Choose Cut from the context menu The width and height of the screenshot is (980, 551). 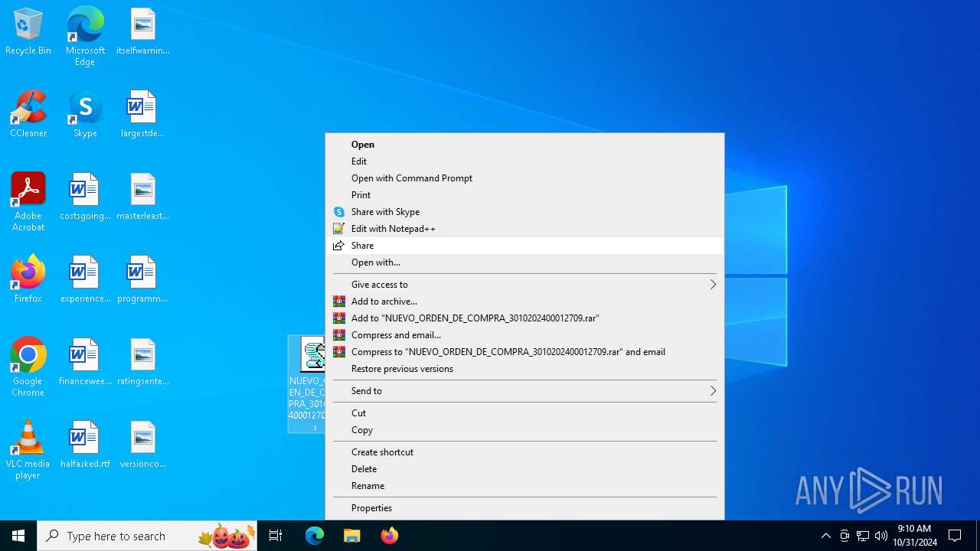point(524,413)
